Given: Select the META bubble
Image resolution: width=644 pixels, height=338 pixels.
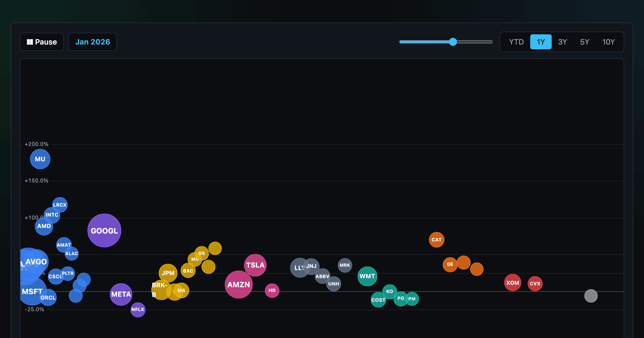Looking at the screenshot, I should tap(121, 294).
